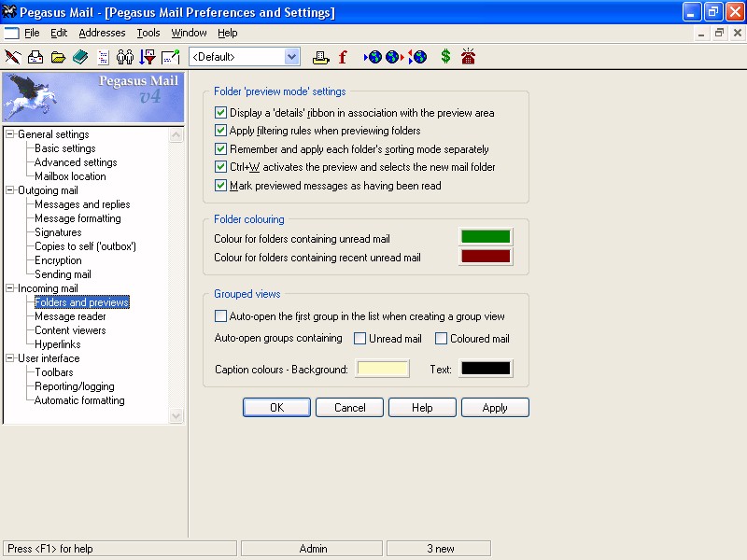The width and height of the screenshot is (747, 560).
Task: Change dark red colour for recent unread mail
Action: click(486, 256)
